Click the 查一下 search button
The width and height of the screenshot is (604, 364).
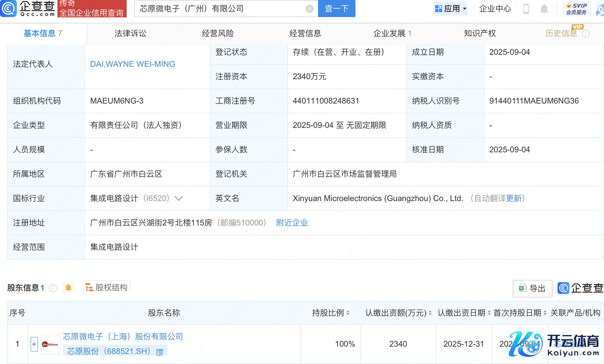[336, 9]
